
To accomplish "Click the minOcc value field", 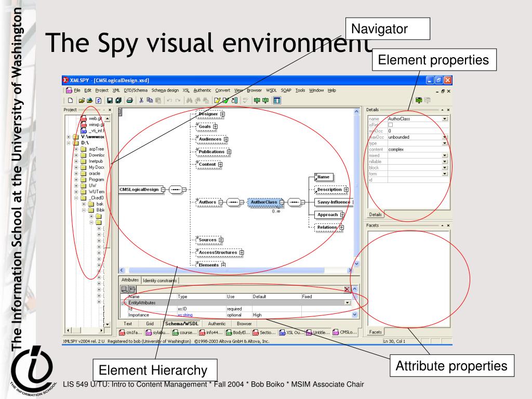I will (418, 131).
